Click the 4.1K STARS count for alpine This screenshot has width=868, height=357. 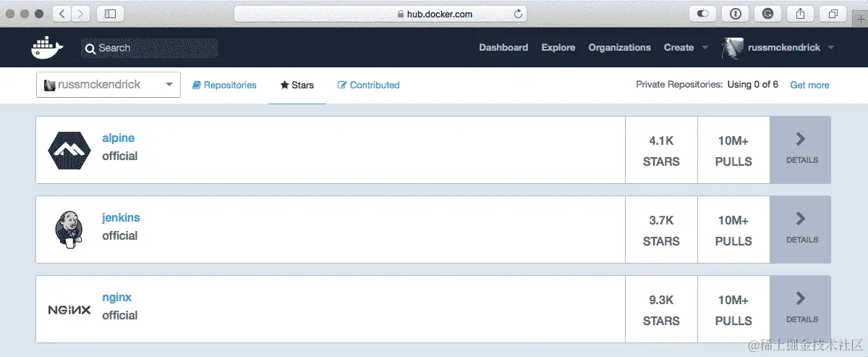tap(661, 151)
